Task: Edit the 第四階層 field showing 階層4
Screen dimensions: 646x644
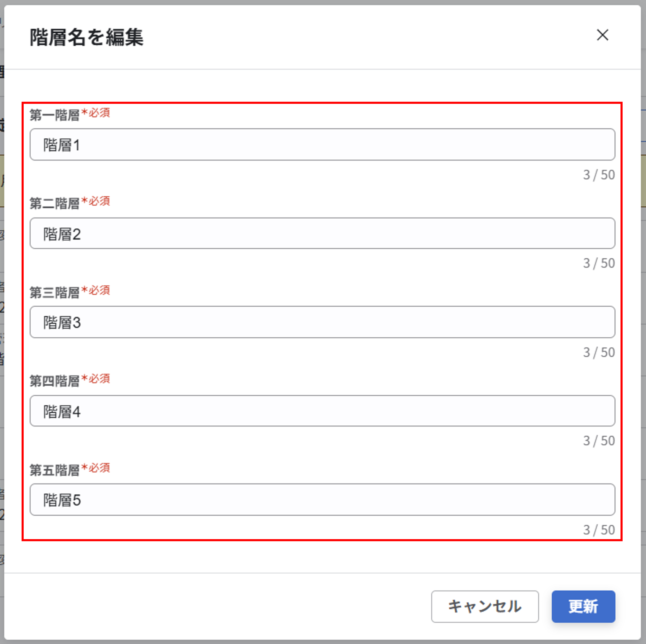Action: [x=322, y=411]
